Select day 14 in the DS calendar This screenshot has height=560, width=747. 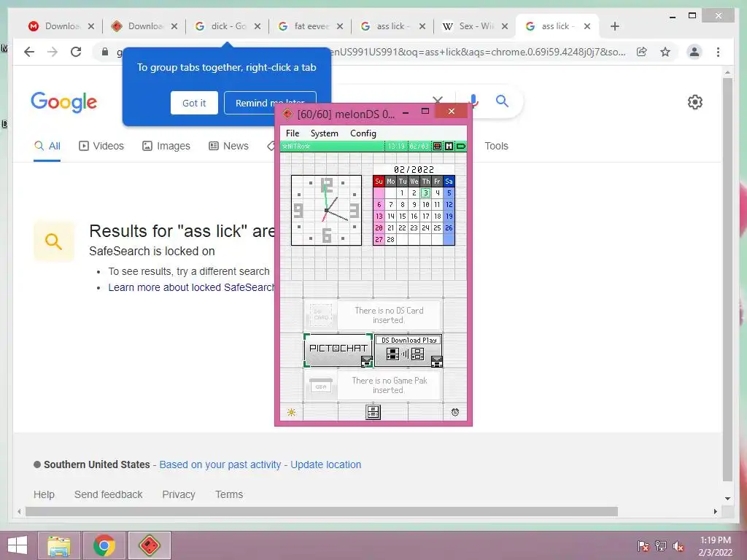click(x=391, y=216)
